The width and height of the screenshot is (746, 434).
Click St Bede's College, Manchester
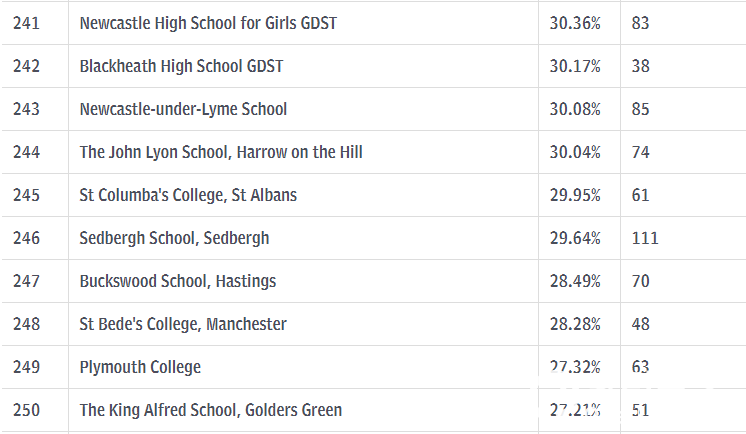point(183,324)
